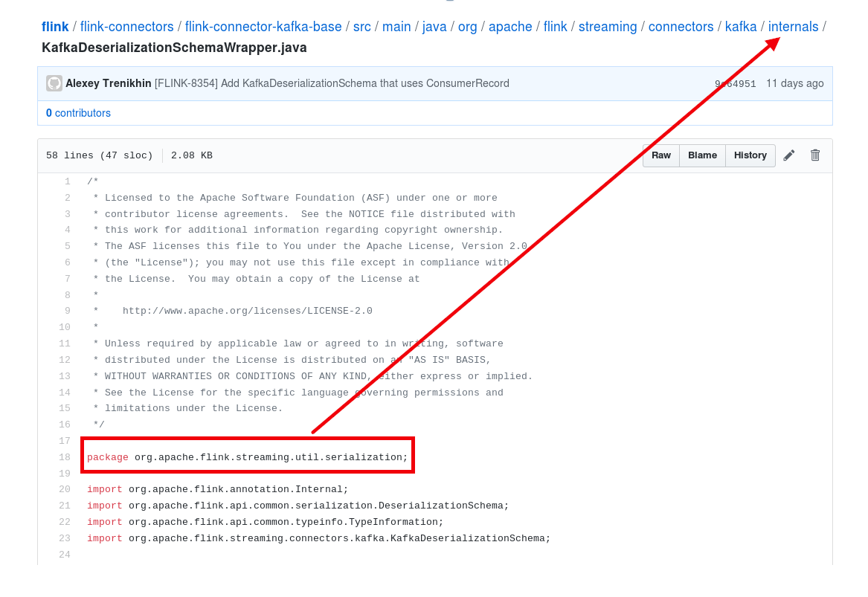Click Alexey Trenikhin's avatar icon
Screen dimensions: 868x597
(x=54, y=83)
